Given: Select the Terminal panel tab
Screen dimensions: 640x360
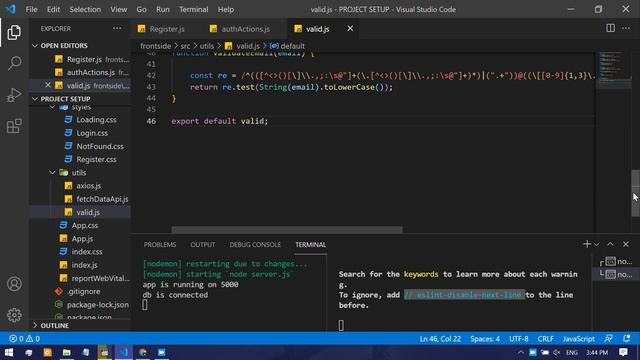Looking at the screenshot, I should click(311, 244).
